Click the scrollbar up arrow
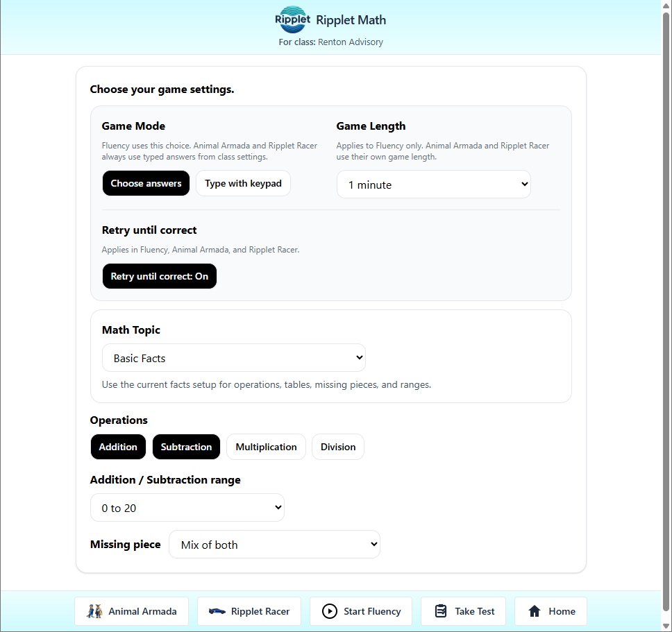 pyautogui.click(x=666, y=5)
